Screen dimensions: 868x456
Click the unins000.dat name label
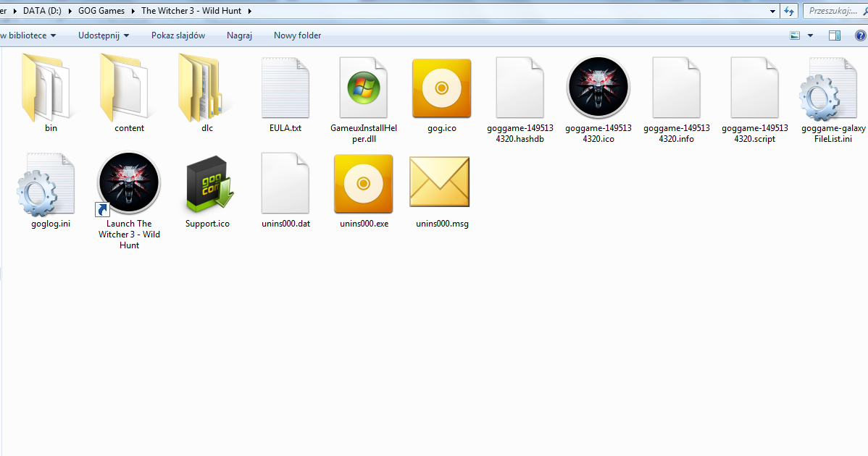click(285, 224)
